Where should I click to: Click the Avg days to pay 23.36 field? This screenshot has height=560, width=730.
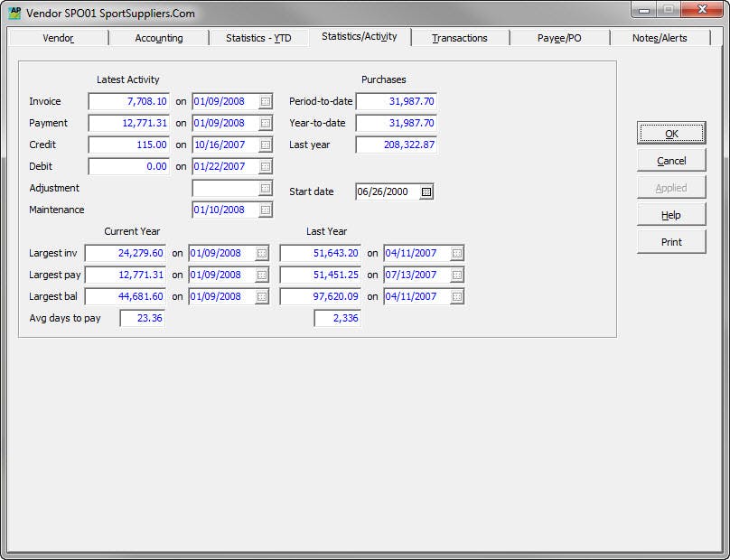[x=143, y=319]
